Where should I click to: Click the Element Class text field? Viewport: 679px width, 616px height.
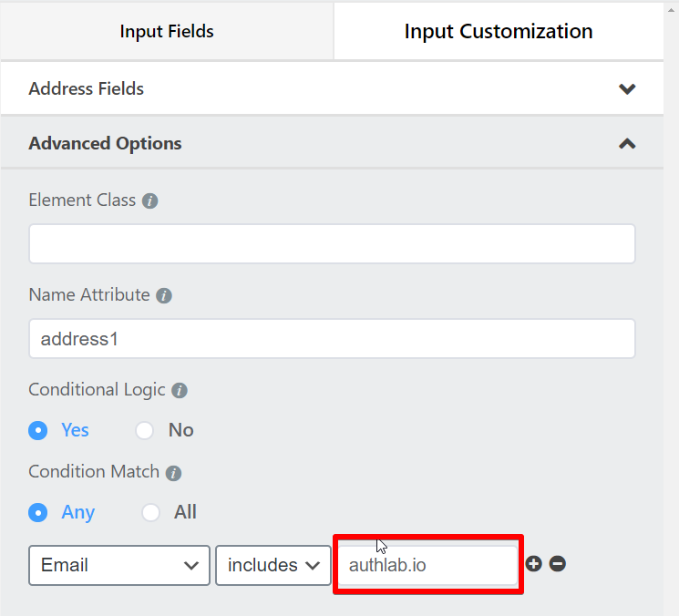click(x=332, y=244)
